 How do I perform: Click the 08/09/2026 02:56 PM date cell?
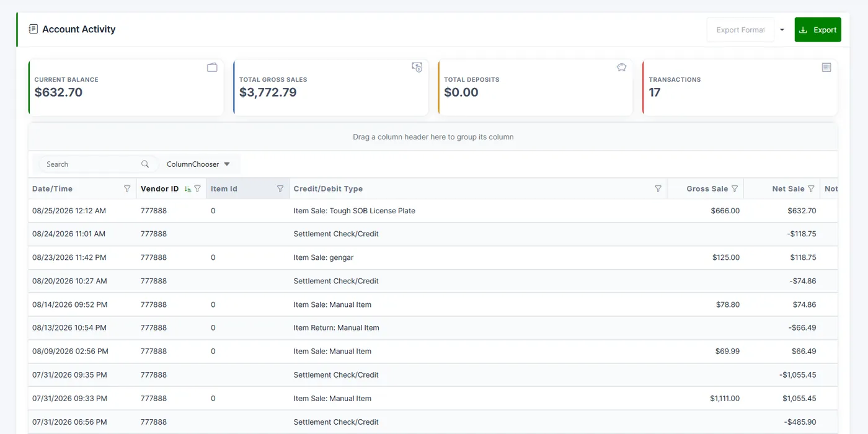click(82, 351)
